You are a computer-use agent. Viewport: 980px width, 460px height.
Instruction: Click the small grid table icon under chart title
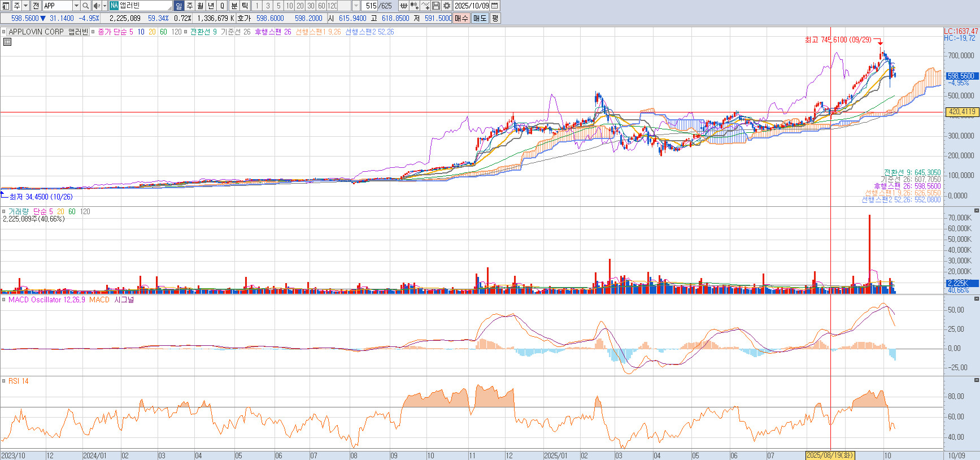pos(7,42)
